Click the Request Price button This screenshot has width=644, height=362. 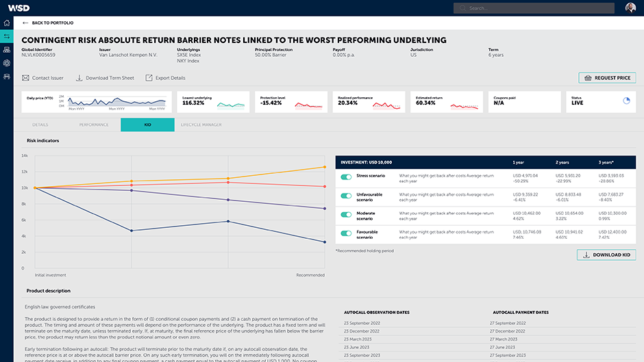pyautogui.click(x=607, y=78)
